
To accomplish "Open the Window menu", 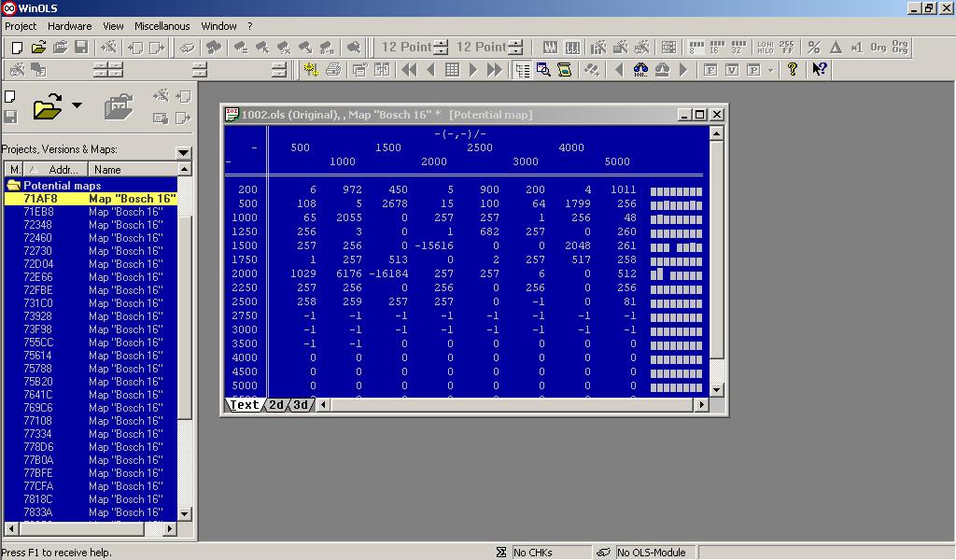I will pos(218,26).
